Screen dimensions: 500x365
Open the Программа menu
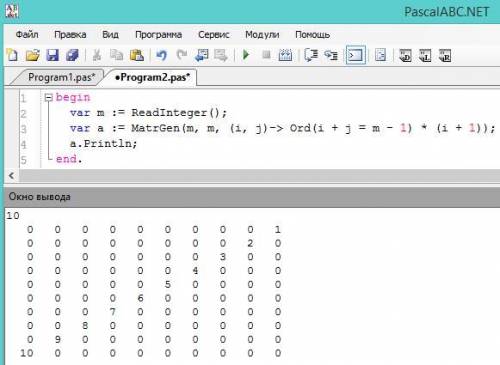pyautogui.click(x=158, y=35)
